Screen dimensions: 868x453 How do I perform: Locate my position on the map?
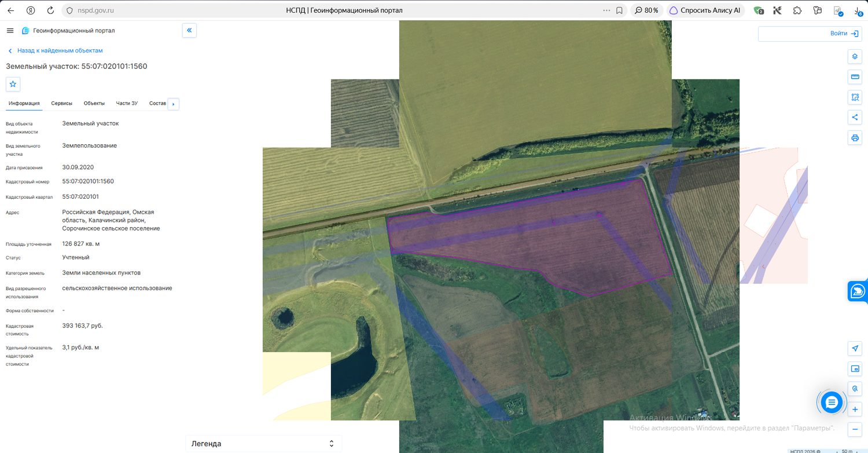point(855,348)
